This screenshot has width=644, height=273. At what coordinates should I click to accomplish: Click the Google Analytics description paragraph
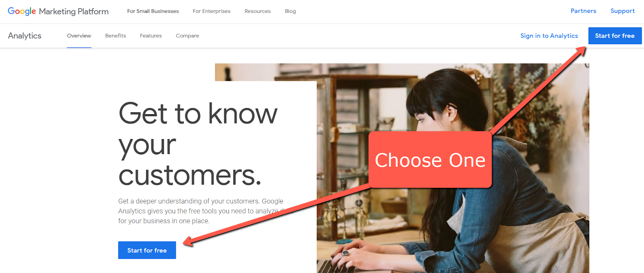click(201, 211)
